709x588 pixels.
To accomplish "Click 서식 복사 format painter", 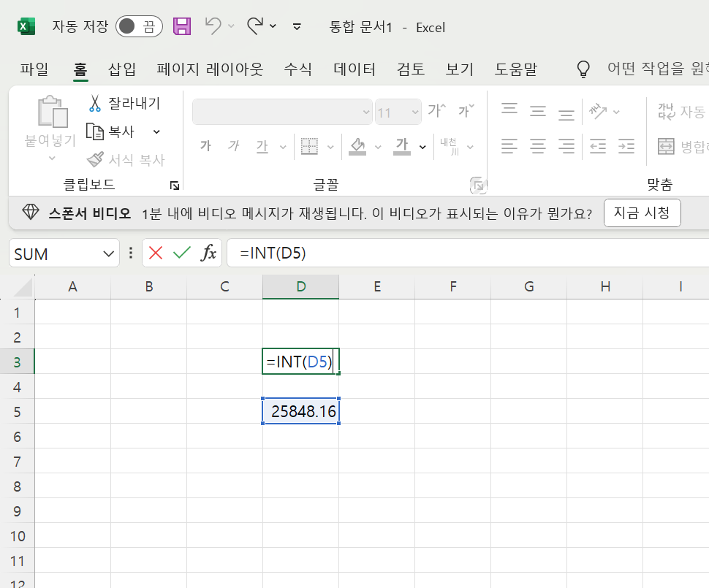I will click(x=126, y=159).
